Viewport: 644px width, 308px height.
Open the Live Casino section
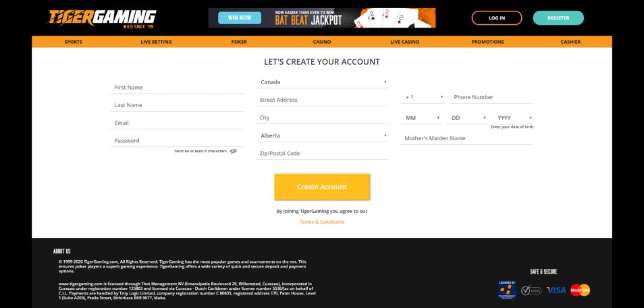[x=405, y=42]
